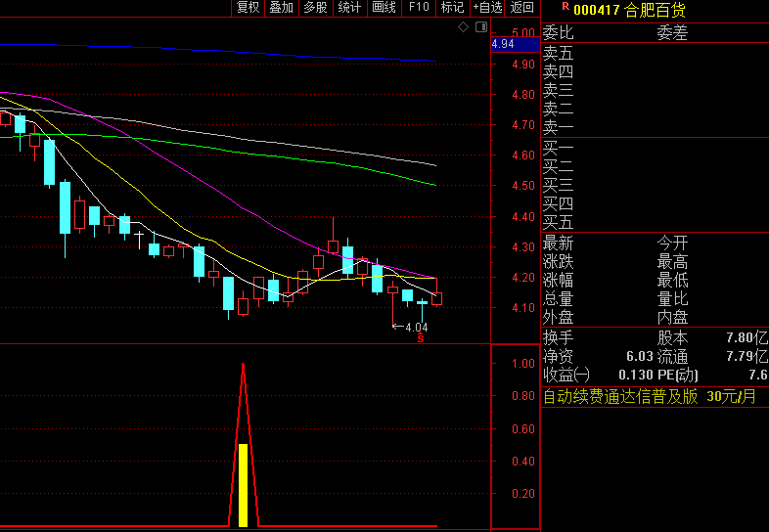
Task: Click the 卖五 order row
Action: tap(655, 53)
